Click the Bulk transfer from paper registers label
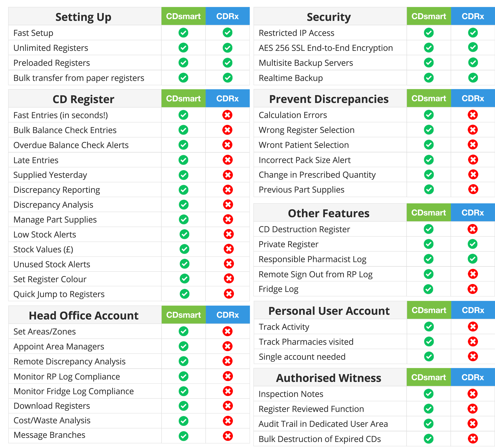Viewport: 495px width, 448px height. pos(79,78)
